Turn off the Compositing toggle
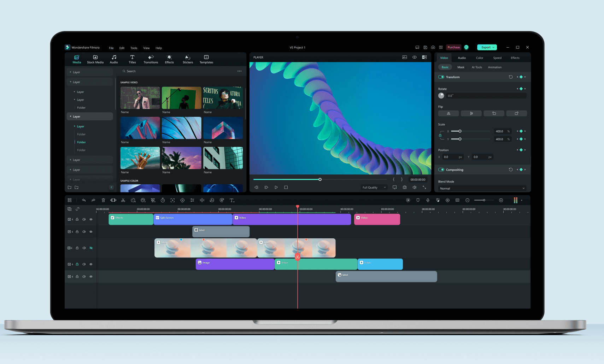Image resolution: width=604 pixels, height=364 pixels. click(441, 170)
